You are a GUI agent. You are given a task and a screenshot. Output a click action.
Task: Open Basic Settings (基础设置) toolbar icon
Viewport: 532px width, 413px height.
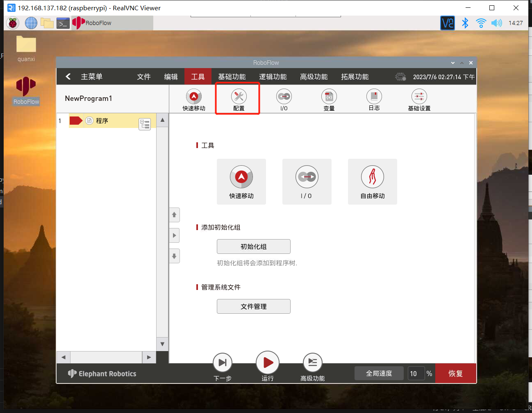click(419, 97)
